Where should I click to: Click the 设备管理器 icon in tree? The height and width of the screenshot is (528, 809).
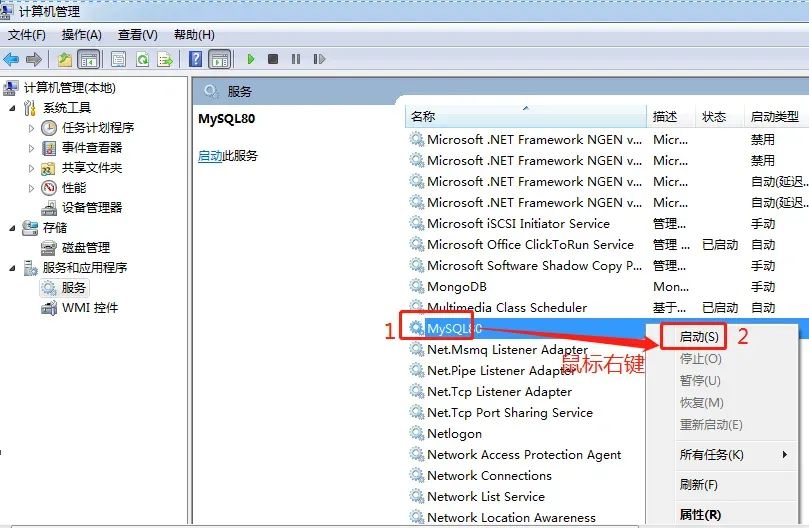click(x=49, y=207)
